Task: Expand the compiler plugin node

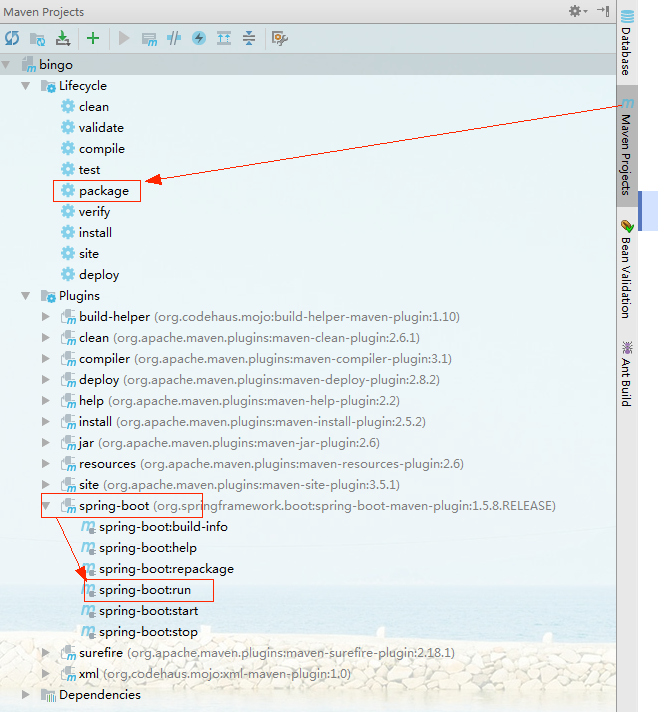Action: pos(45,359)
